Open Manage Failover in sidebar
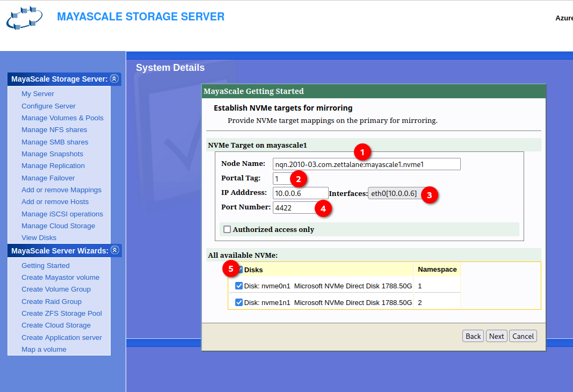Image resolution: width=573 pixels, height=392 pixels. pos(48,178)
